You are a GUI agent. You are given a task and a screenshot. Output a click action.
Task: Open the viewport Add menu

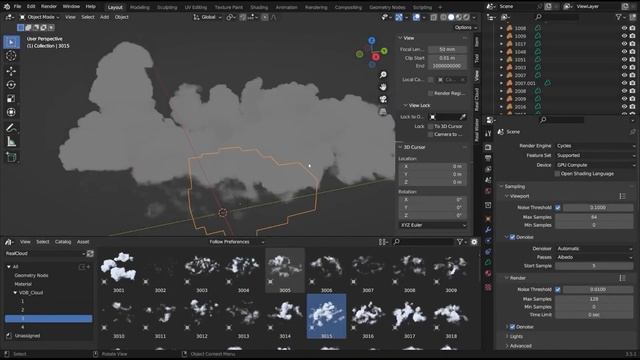pos(104,17)
